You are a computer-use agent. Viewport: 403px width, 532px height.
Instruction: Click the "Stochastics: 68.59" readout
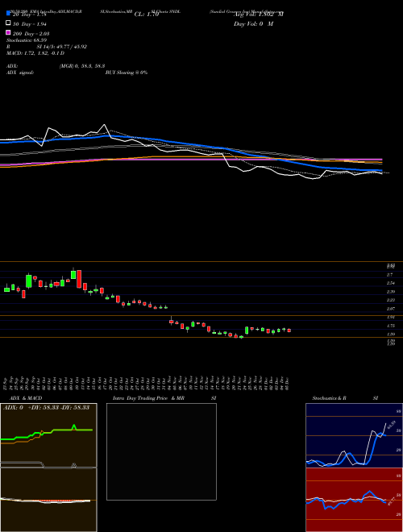click(27, 40)
